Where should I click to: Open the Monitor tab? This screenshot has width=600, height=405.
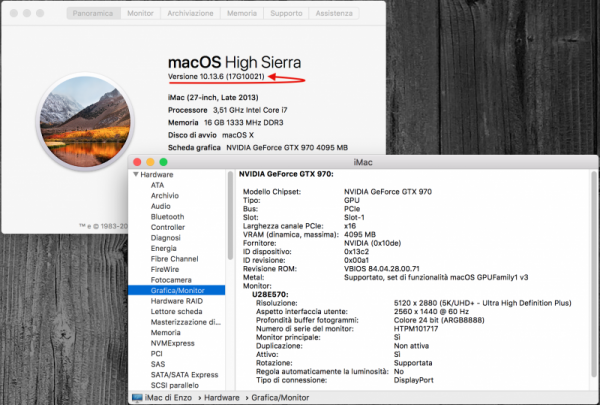(x=140, y=13)
